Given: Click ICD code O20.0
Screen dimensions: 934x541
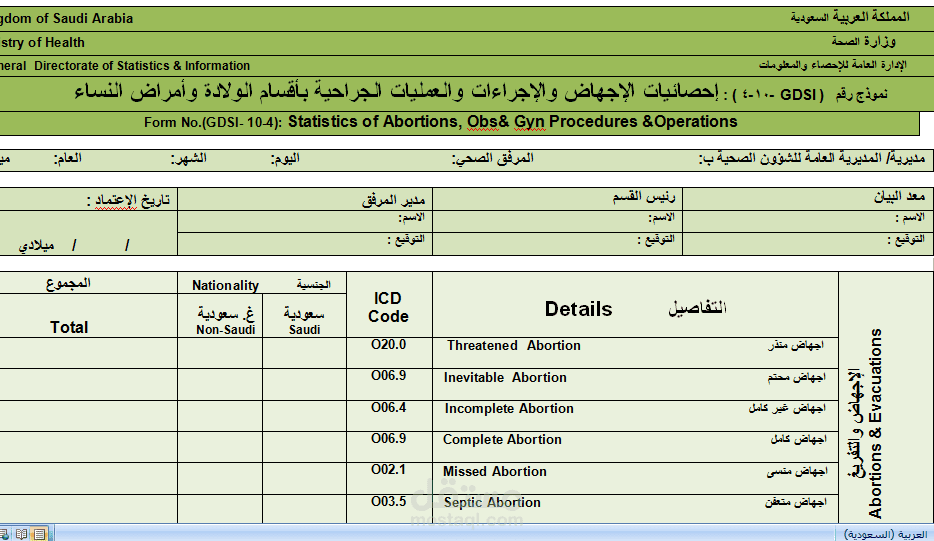Looking at the screenshot, I should click(x=388, y=344).
